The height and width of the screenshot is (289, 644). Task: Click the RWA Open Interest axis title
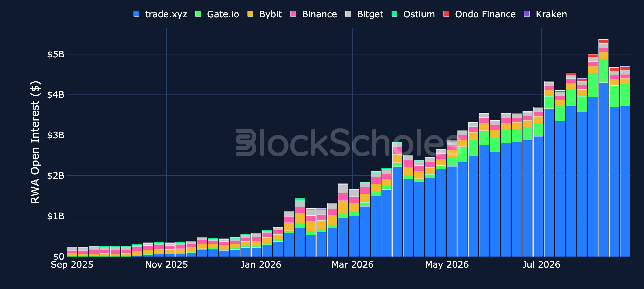click(35, 142)
